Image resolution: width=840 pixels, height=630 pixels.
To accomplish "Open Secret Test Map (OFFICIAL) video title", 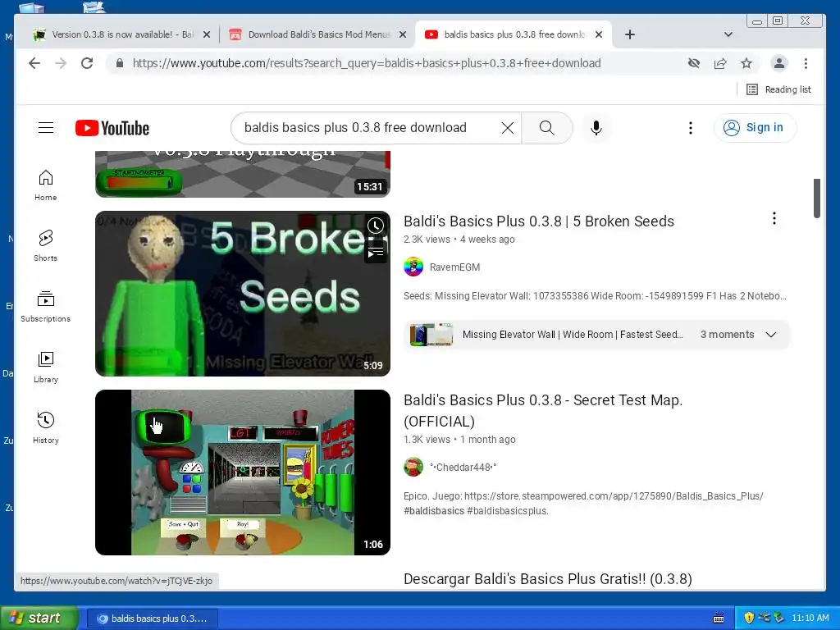I will point(543,411).
